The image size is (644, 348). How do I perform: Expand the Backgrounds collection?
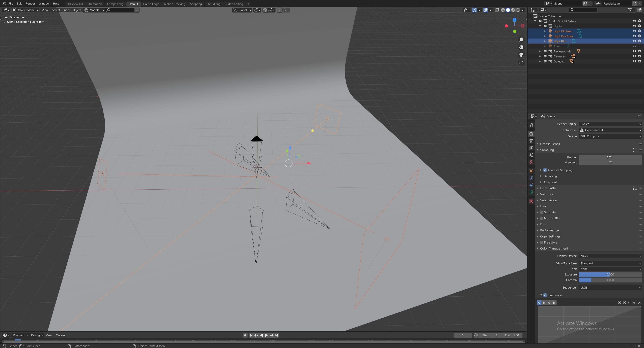coord(540,51)
